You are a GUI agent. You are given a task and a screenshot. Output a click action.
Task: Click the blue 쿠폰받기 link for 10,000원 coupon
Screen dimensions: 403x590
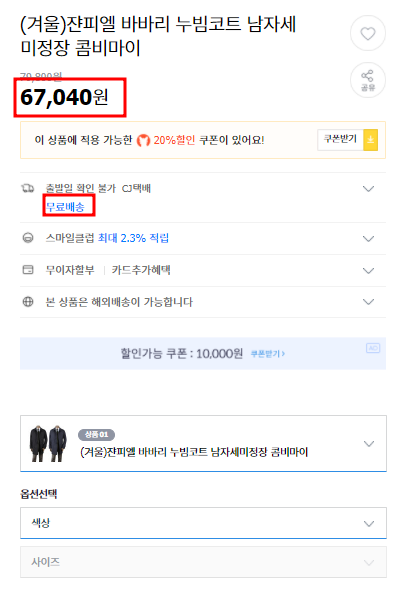pyautogui.click(x=268, y=354)
